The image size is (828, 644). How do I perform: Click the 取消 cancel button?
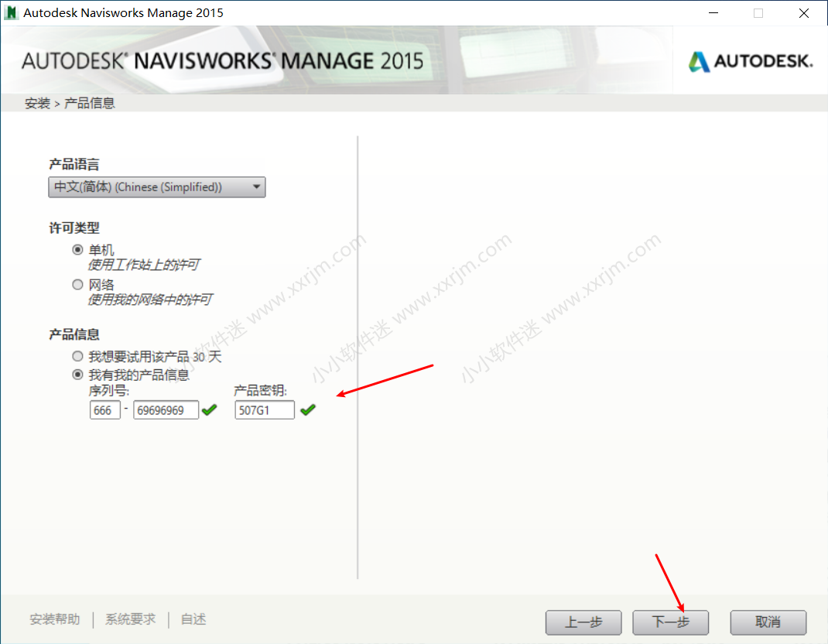tap(768, 622)
